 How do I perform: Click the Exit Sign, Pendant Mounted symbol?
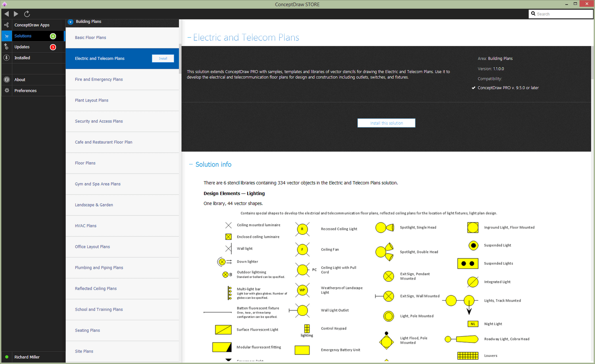pyautogui.click(x=389, y=276)
